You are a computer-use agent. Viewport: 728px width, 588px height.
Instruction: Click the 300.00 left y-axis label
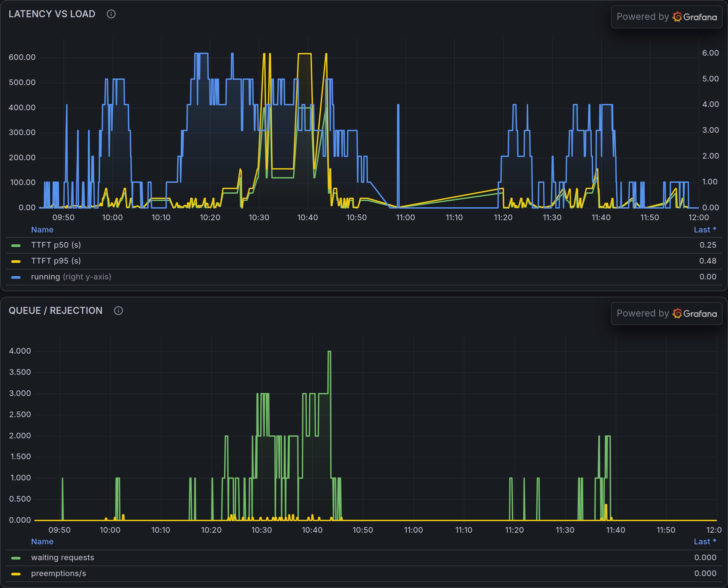(22, 132)
